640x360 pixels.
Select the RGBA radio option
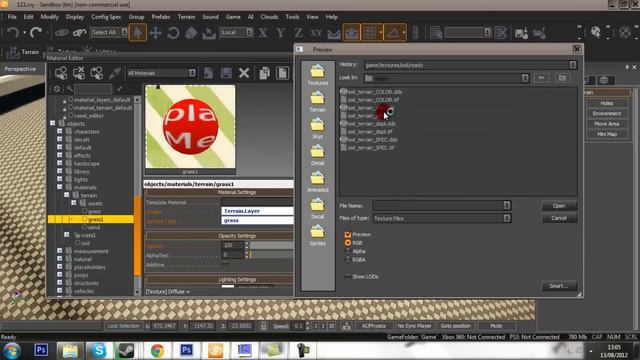(x=348, y=259)
